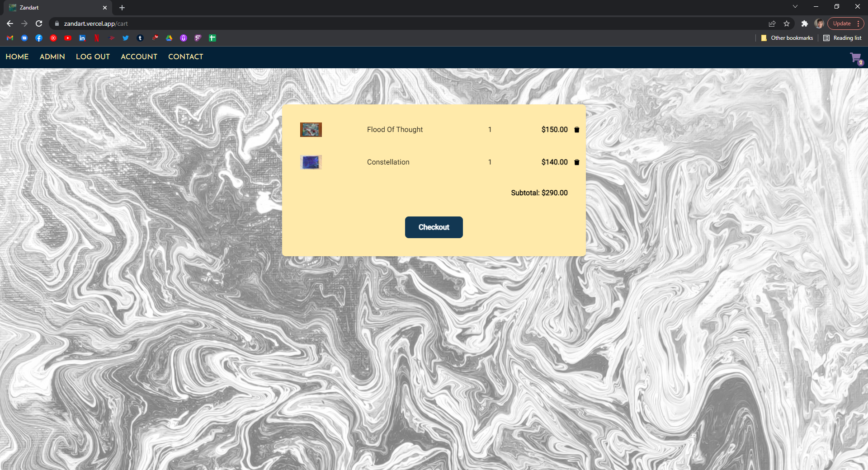Open the Other bookmarks folder
This screenshot has width=868, height=470.
click(x=787, y=38)
